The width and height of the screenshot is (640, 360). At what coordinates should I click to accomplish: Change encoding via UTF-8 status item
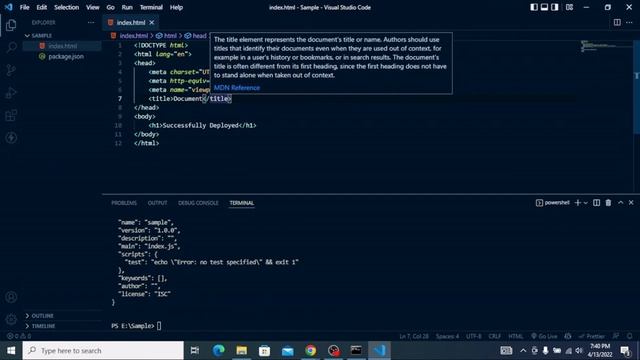click(473, 336)
